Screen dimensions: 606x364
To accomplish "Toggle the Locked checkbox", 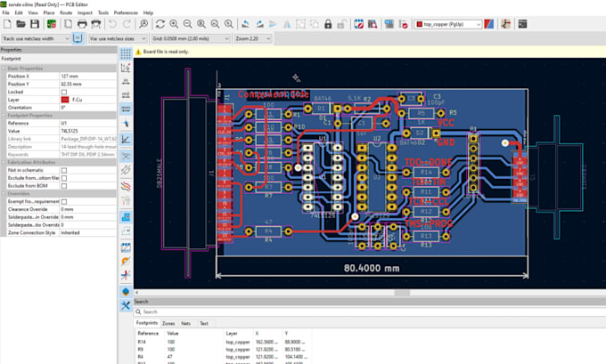I will pyautogui.click(x=64, y=92).
